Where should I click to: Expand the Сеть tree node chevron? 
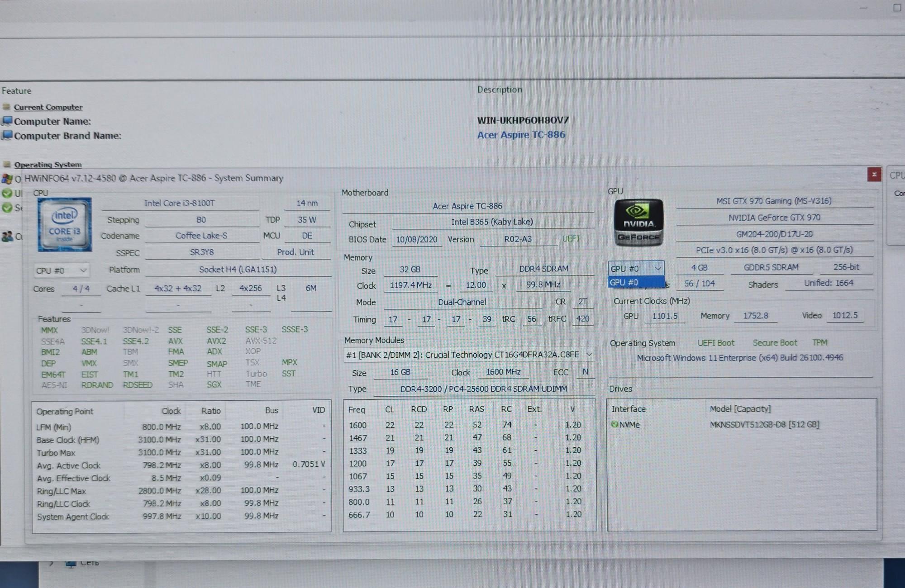click(x=51, y=564)
